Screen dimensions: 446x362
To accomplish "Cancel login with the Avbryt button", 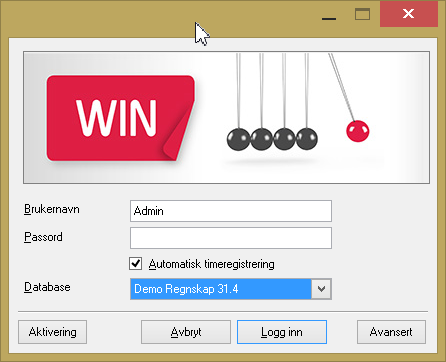I will point(186,332).
